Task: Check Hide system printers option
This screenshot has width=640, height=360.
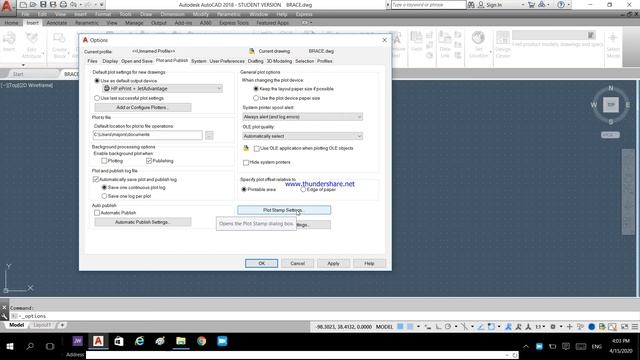Action: tap(246, 162)
